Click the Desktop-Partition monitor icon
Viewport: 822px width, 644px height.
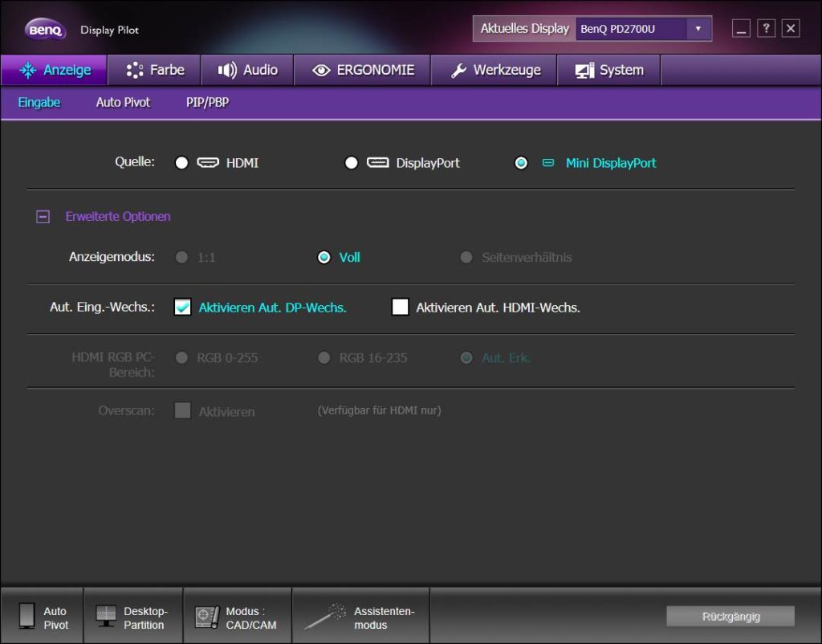tap(106, 616)
